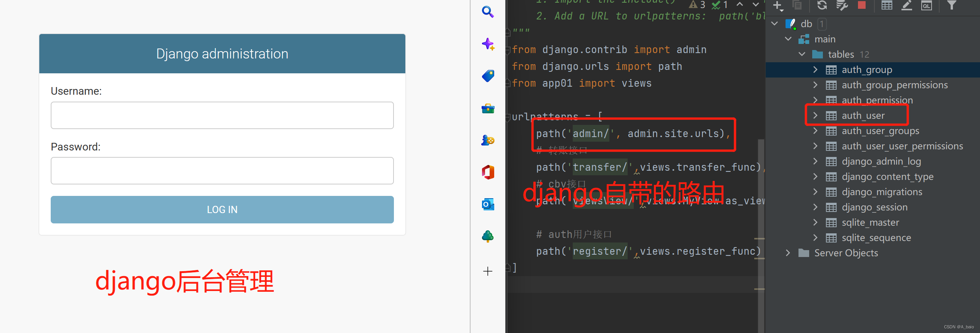Click the warnings triangle indicator showing 3
Viewport: 980px width, 333px height.
point(697,5)
